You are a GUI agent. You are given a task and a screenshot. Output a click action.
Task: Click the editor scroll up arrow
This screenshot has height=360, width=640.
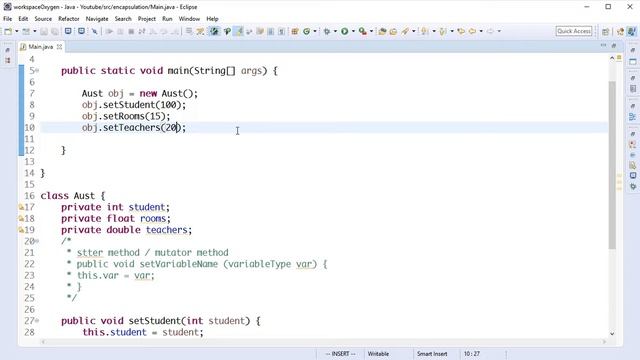coord(612,58)
